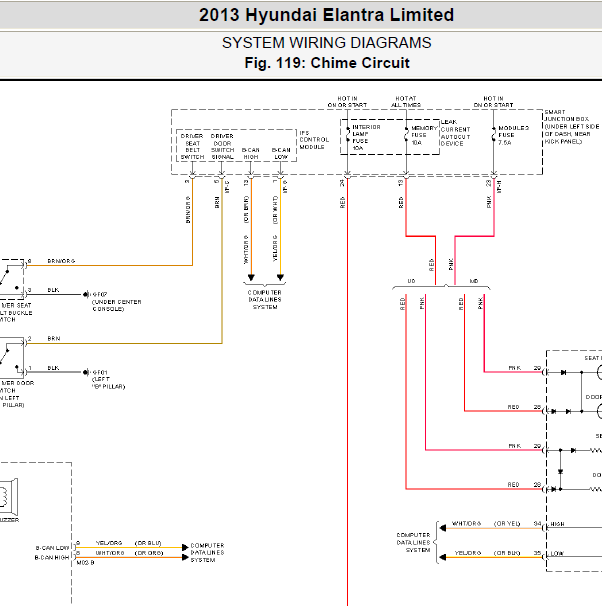The width and height of the screenshot is (602, 606).
Task: Click the "LOW" label at pin 35
Action: coord(557,554)
